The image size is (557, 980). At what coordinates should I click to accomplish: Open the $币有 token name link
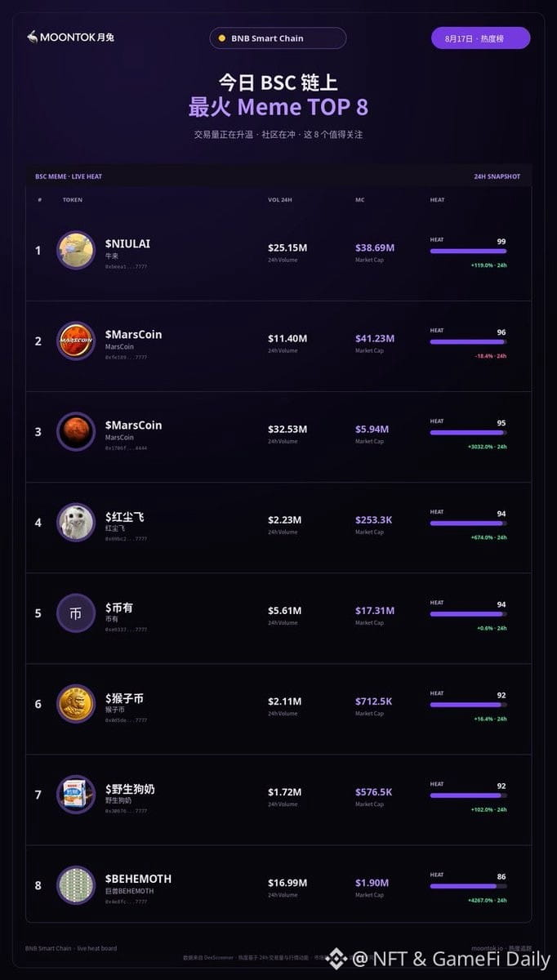click(119, 608)
